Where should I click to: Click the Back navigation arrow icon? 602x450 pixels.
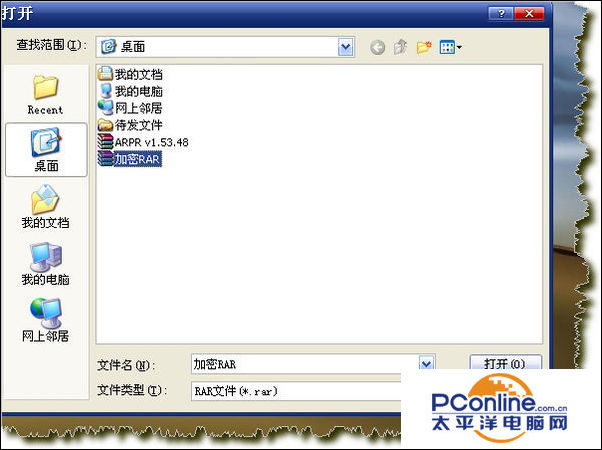point(378,46)
